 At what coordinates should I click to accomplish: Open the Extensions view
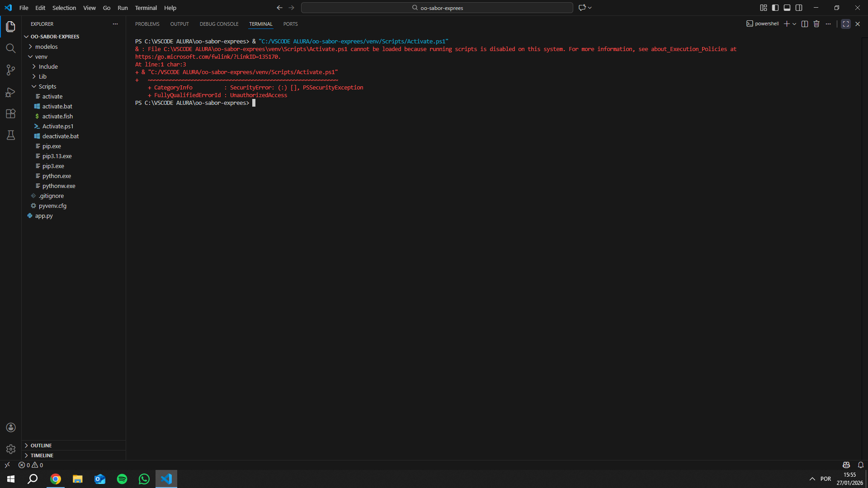click(x=11, y=114)
